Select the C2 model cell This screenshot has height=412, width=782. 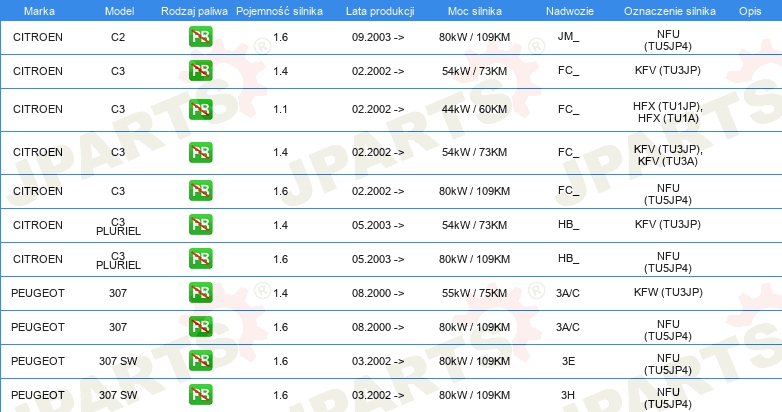[118, 37]
